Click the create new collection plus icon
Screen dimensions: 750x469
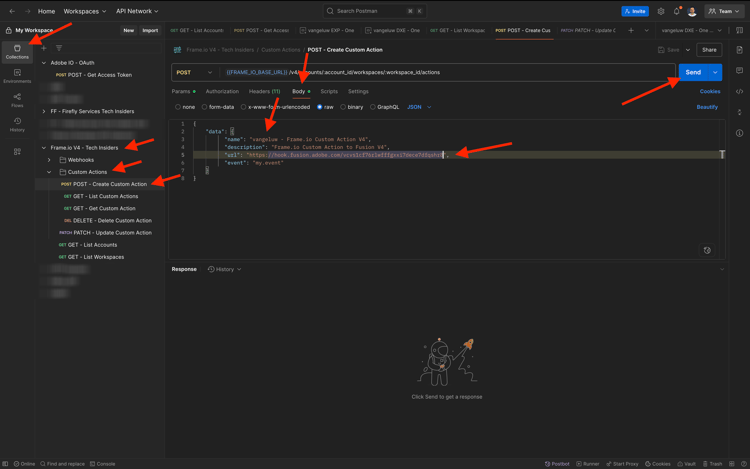pos(44,48)
